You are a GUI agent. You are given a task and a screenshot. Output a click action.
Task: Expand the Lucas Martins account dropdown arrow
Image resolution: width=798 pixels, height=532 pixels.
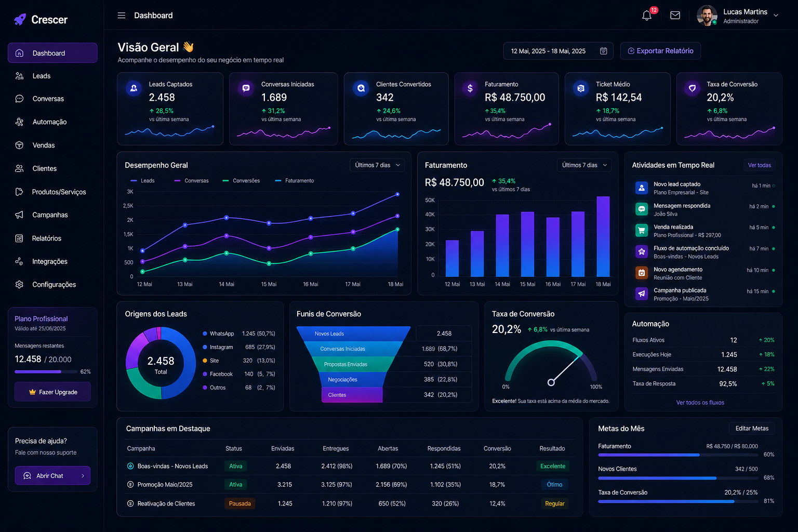click(x=776, y=16)
